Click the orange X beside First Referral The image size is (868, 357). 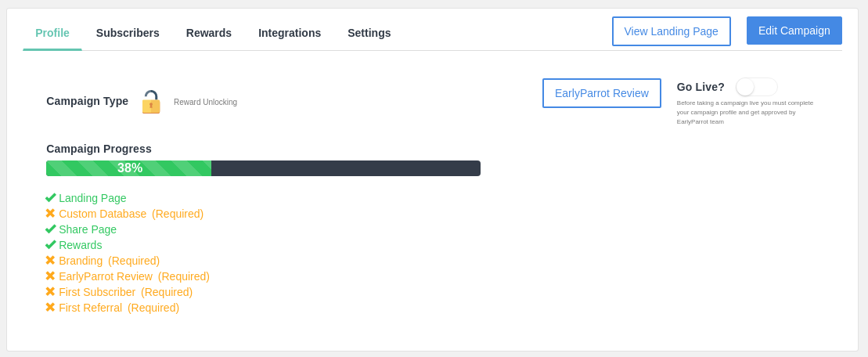point(51,308)
